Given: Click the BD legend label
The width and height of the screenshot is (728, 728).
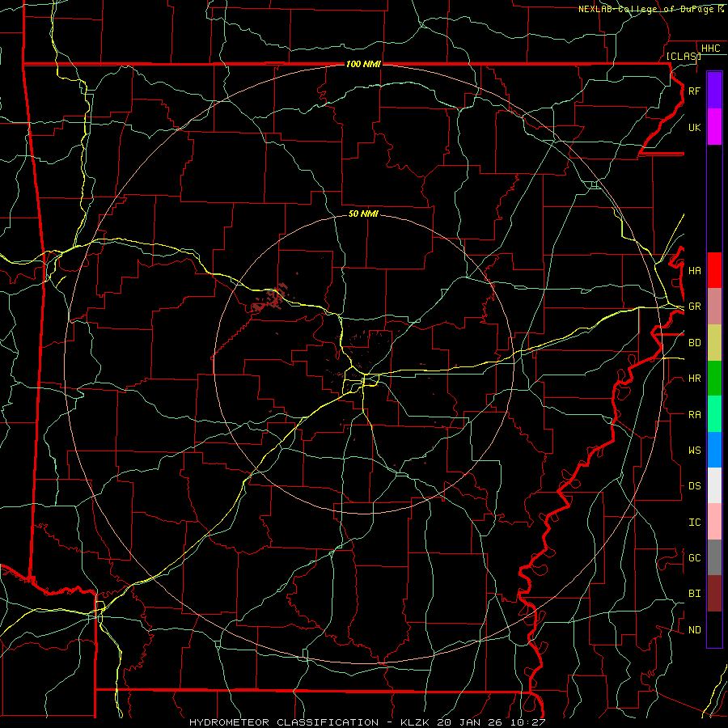Looking at the screenshot, I should point(694,343).
